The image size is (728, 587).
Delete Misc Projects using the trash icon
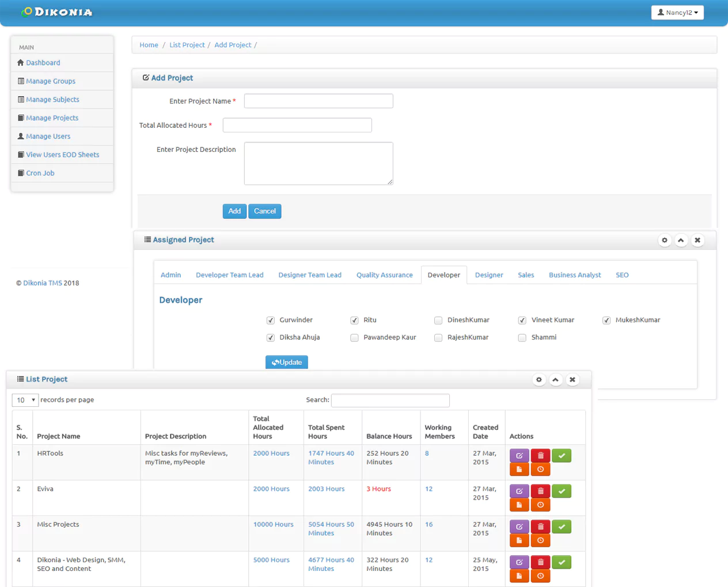(x=540, y=527)
